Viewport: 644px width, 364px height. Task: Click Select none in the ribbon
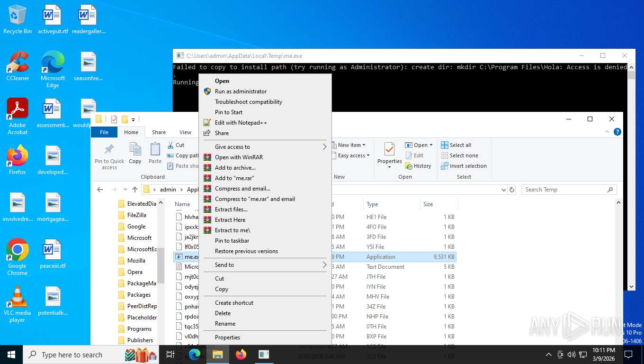click(x=459, y=155)
